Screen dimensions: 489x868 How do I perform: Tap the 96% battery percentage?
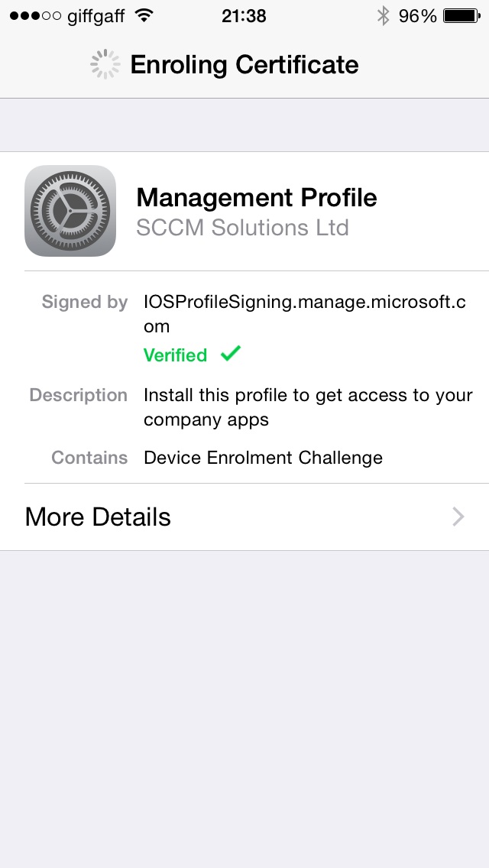[417, 15]
